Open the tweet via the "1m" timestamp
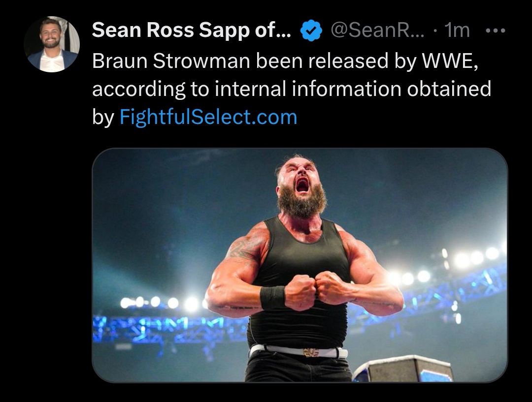The width and height of the screenshot is (532, 402). click(457, 31)
